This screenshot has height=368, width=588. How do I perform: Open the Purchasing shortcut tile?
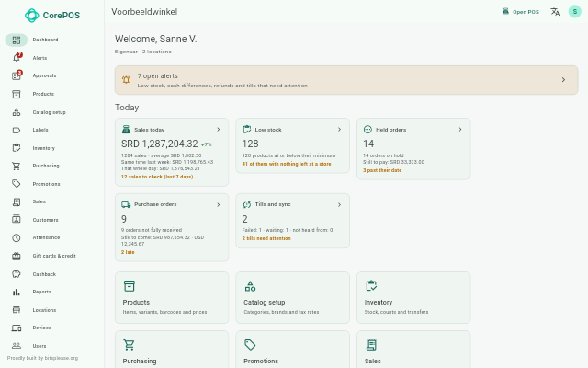point(172,350)
